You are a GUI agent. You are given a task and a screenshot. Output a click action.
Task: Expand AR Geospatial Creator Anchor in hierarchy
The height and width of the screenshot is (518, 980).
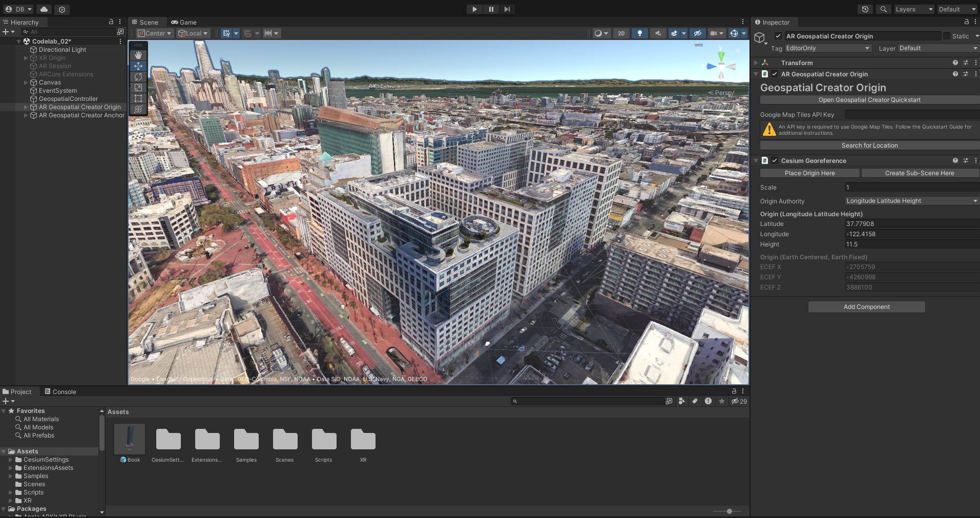click(x=26, y=116)
